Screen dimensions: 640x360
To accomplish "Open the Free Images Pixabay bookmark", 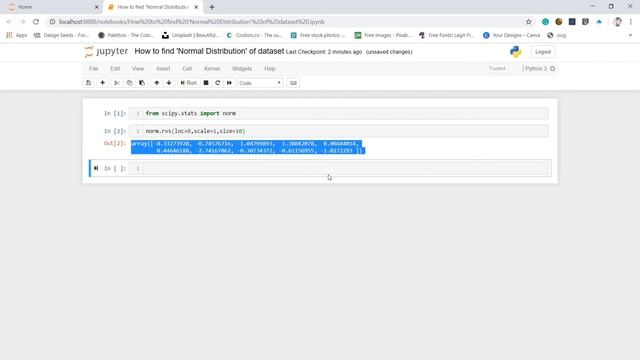I will [x=383, y=36].
